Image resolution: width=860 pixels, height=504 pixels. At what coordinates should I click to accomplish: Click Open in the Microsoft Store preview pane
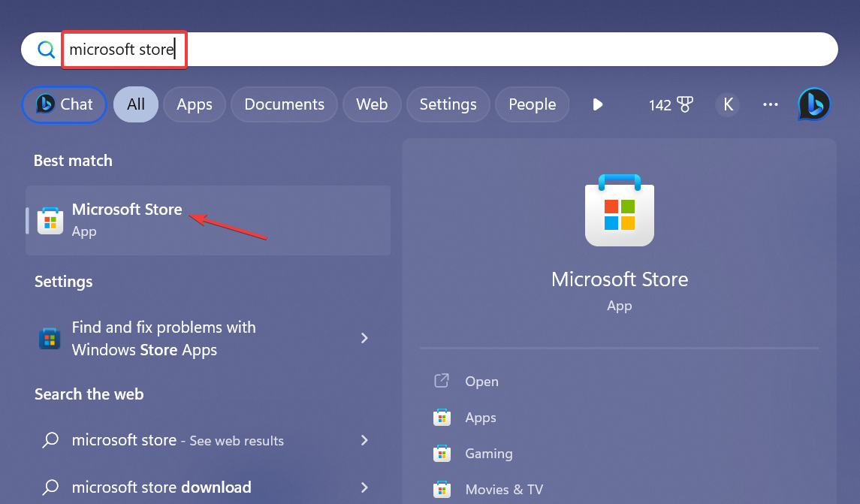481,381
